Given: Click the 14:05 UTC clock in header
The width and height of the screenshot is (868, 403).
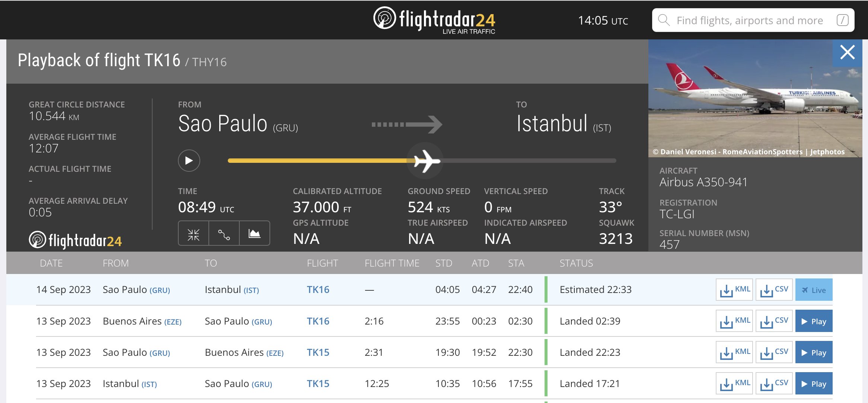Looking at the screenshot, I should tap(603, 20).
